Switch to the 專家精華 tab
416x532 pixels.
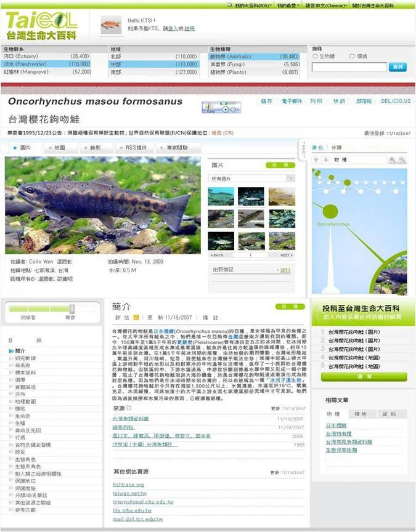177,148
